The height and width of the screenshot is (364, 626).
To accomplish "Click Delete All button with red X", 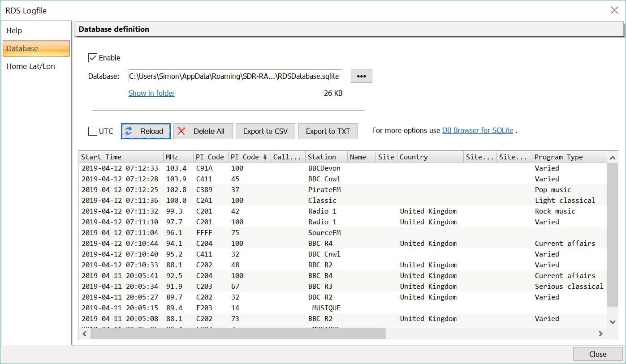I will click(x=203, y=131).
